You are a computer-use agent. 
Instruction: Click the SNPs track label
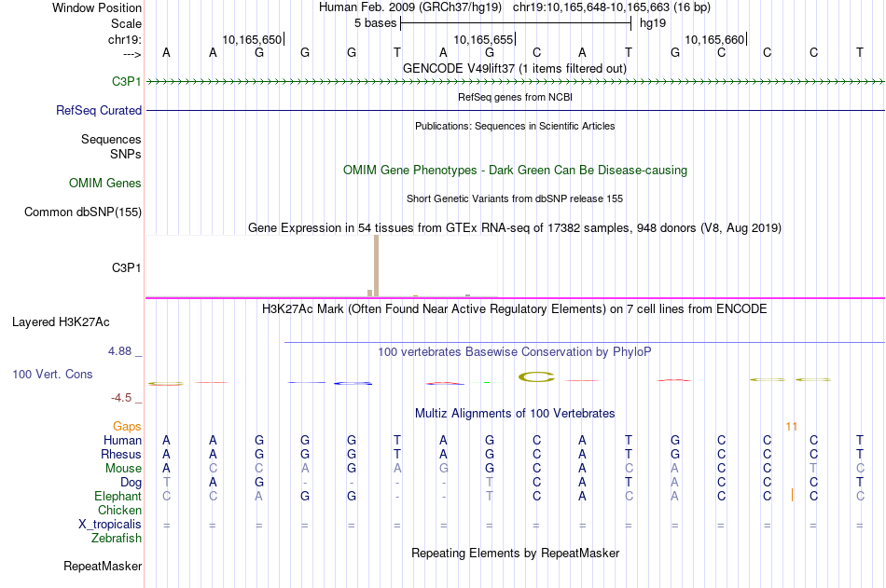[x=126, y=154]
